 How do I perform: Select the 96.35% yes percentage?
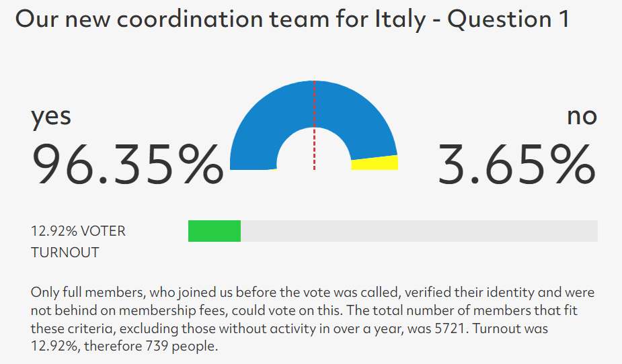click(127, 165)
